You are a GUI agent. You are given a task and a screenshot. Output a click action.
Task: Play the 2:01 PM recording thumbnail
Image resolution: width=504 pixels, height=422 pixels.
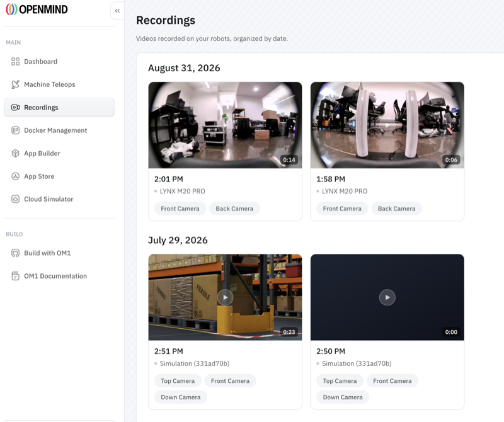[225, 125]
